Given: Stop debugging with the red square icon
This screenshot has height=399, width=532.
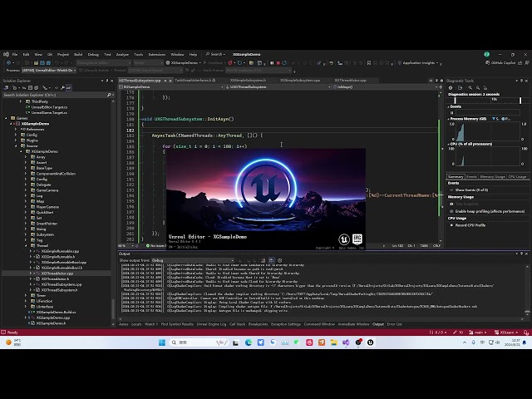Looking at the screenshot, I should [278, 63].
